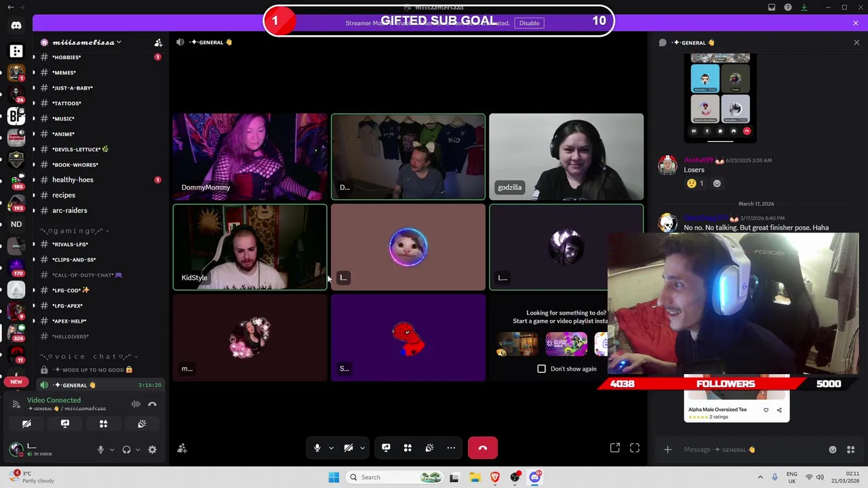The height and width of the screenshot is (488, 868).
Task: Share your screen from the voice panel
Action: [x=65, y=424]
